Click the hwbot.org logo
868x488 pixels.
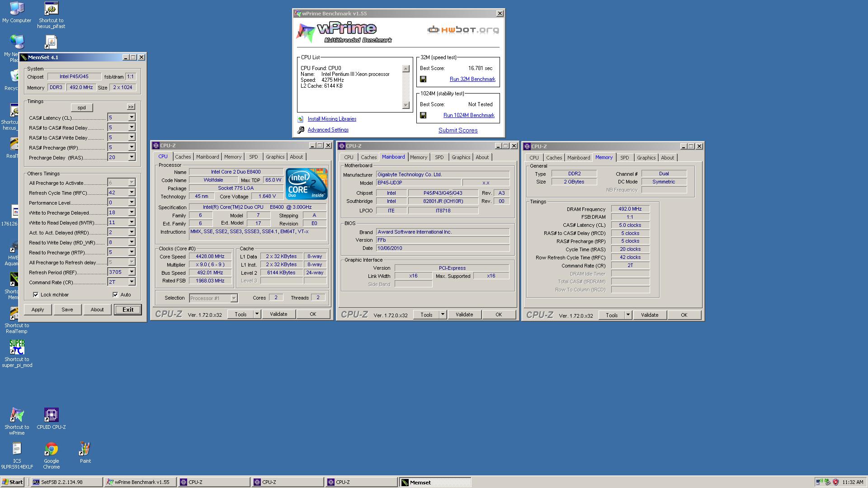tap(463, 30)
